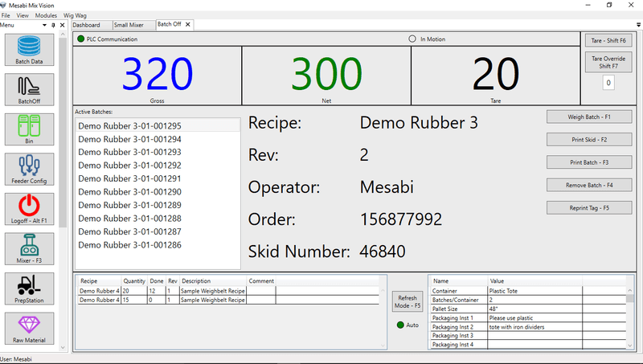Click the Description column header
Screen dimensions: 643x364
tap(213, 280)
